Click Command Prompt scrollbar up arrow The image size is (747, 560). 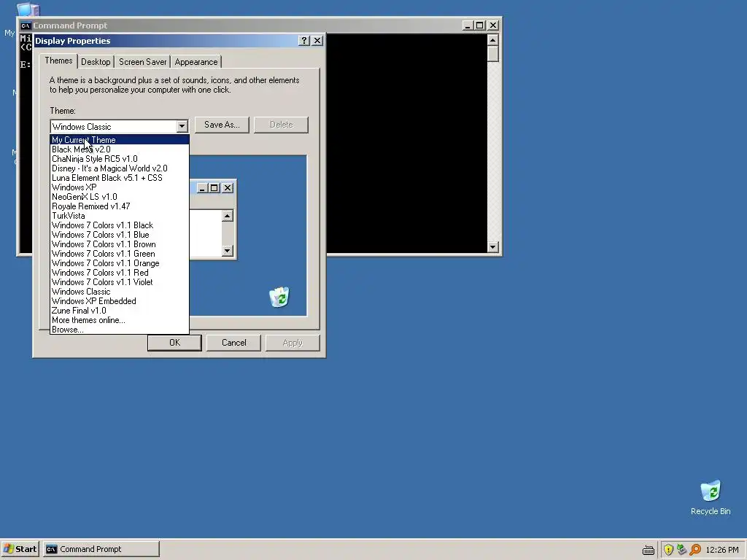pos(493,39)
